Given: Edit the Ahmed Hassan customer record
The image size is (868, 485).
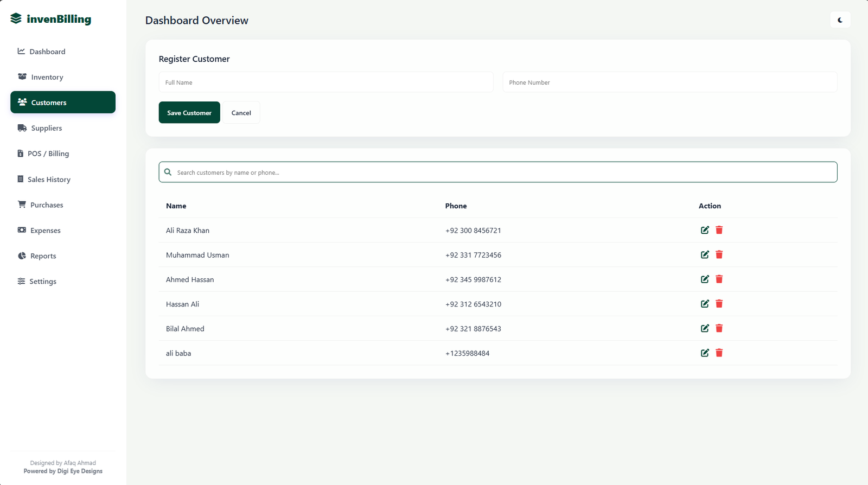Looking at the screenshot, I should 705,279.
